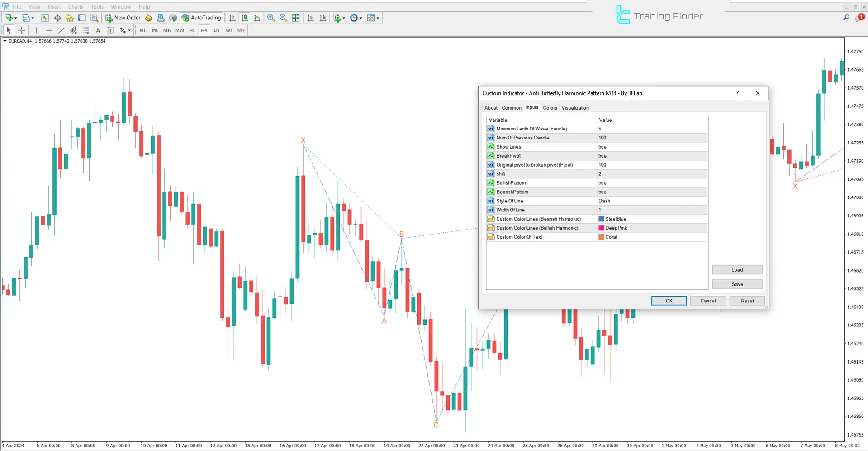Disable the BearishPattern input

[651, 192]
